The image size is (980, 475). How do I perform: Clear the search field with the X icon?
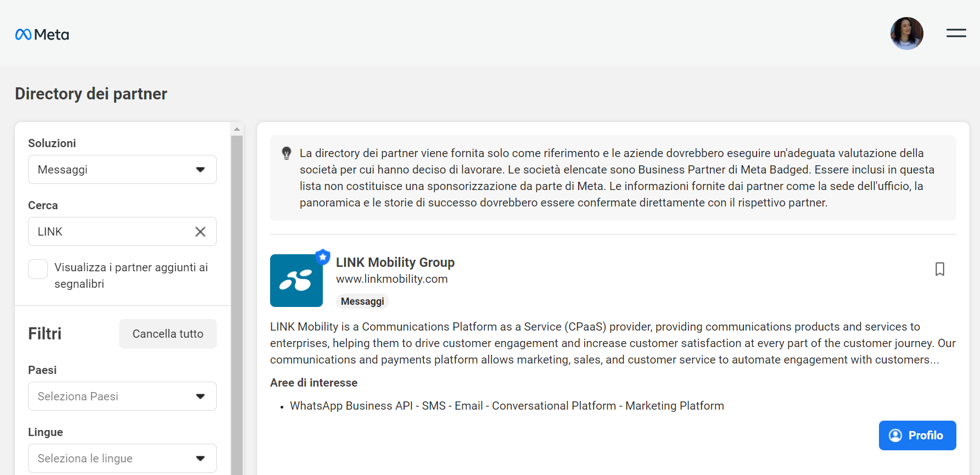(x=200, y=231)
